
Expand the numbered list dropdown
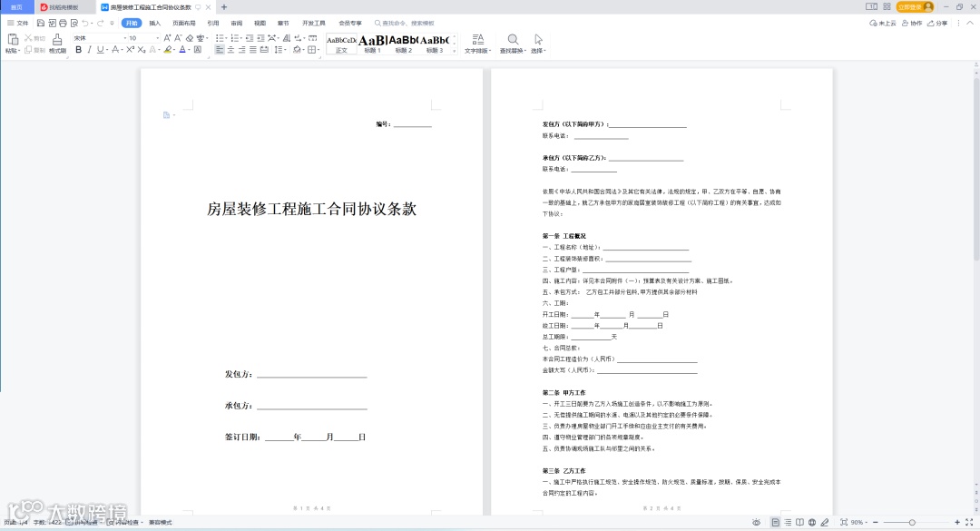pos(241,38)
